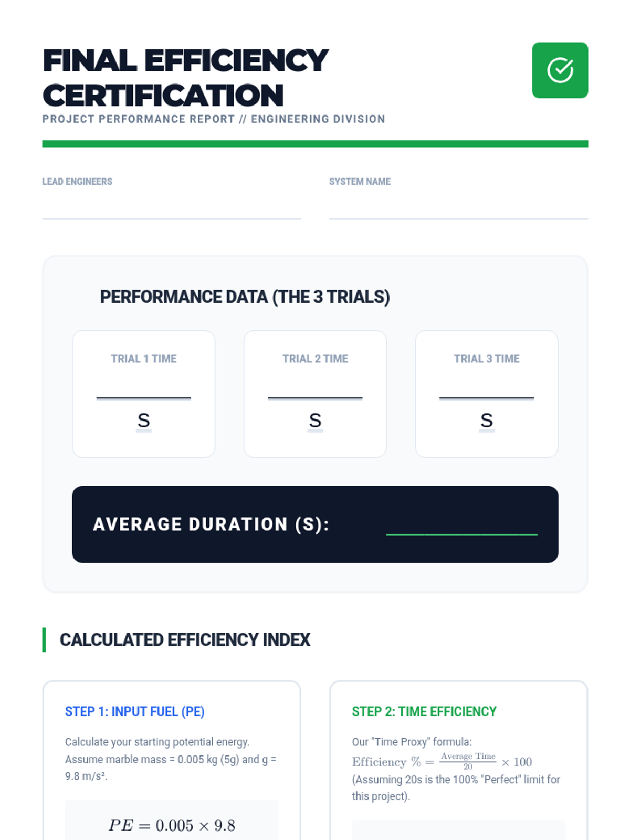Click the Calculated Efficiency Index heading
Screen dimensions: 630x840
pyautogui.click(x=185, y=640)
